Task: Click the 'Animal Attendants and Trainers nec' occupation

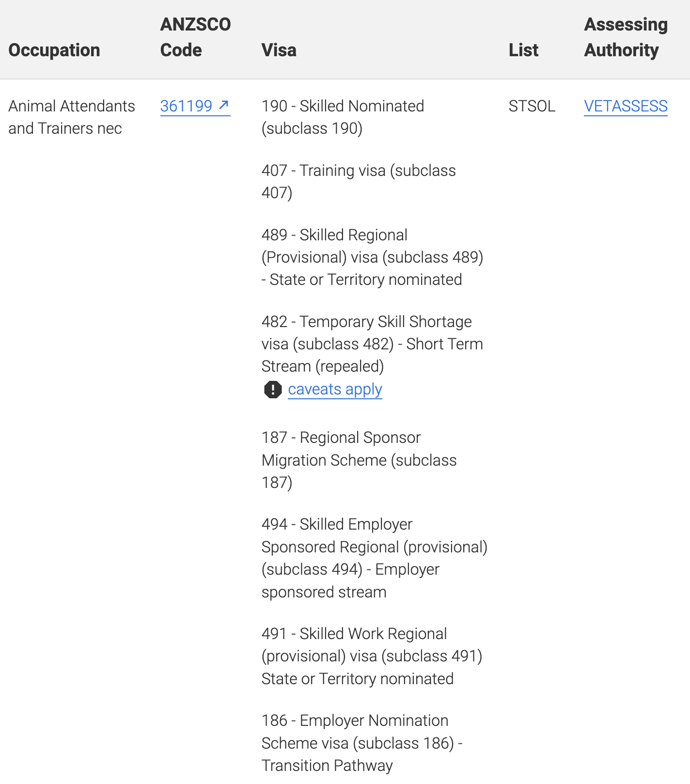Action: [x=72, y=117]
